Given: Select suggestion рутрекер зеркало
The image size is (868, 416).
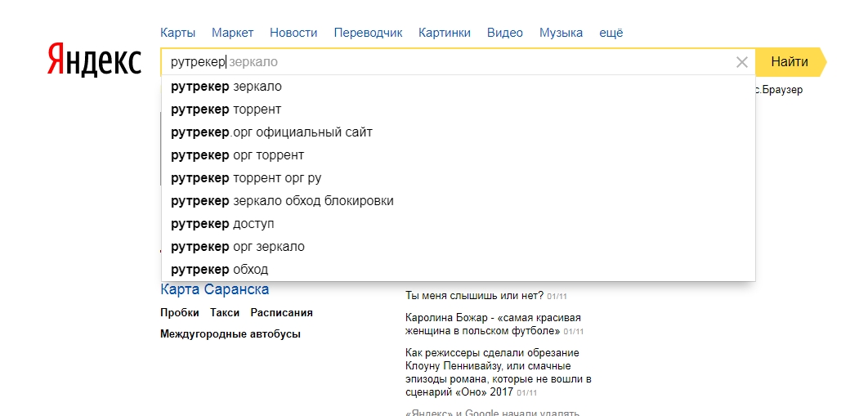Looking at the screenshot, I should coord(459,87).
